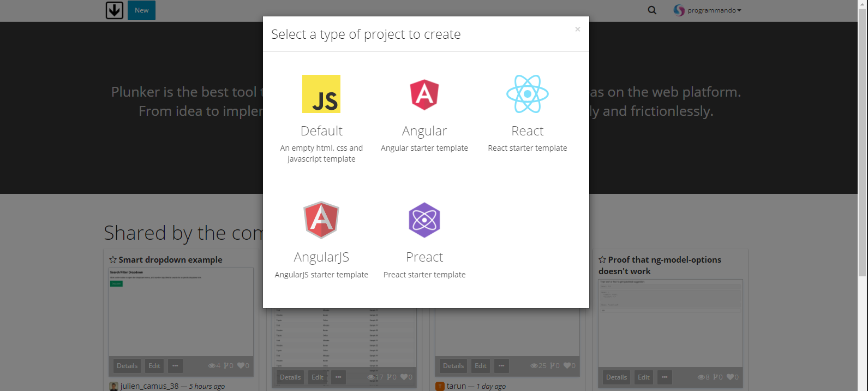The image size is (868, 391).
Task: Choose the red Angular shield icon
Action: pyautogui.click(x=424, y=94)
